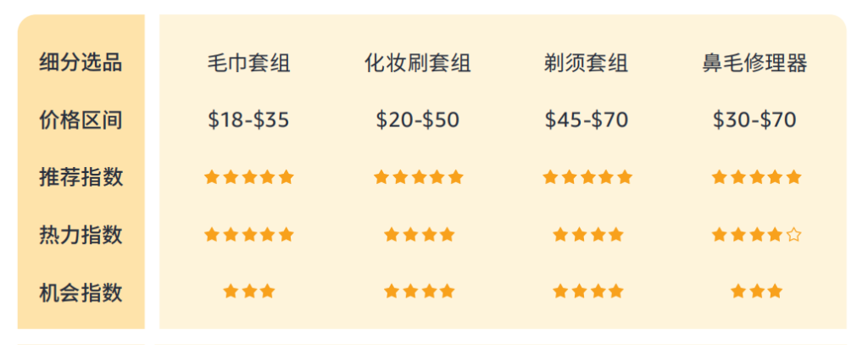Click the 热力指数 row label
The image size is (868, 345).
81,235
